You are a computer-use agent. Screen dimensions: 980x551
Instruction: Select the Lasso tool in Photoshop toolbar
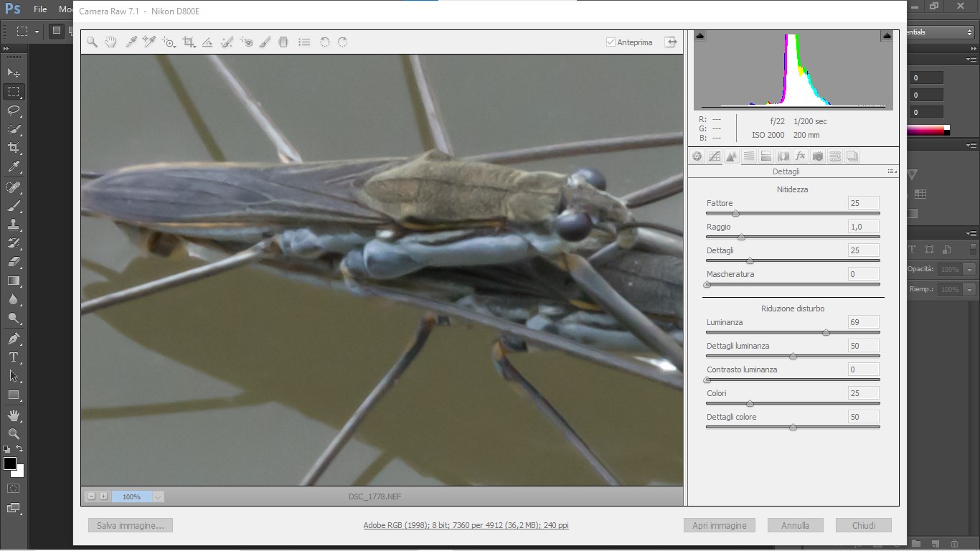click(14, 110)
